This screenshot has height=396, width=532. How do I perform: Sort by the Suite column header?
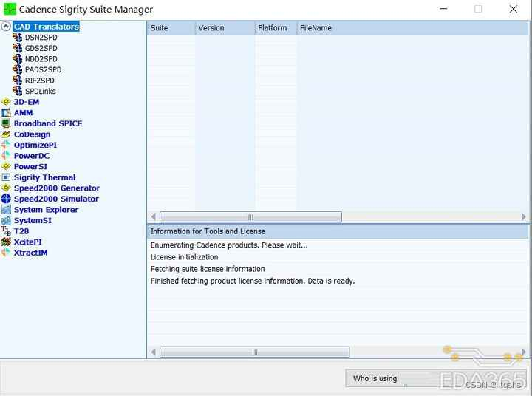170,28
